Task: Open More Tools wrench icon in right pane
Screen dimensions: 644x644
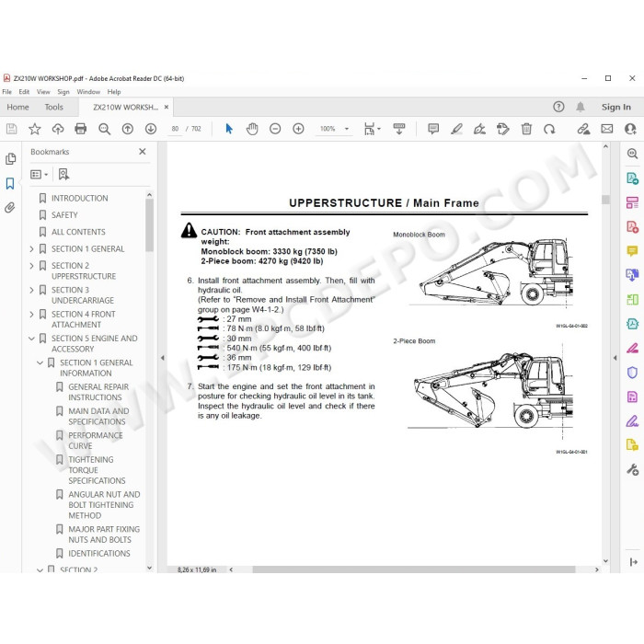Action: (632, 469)
